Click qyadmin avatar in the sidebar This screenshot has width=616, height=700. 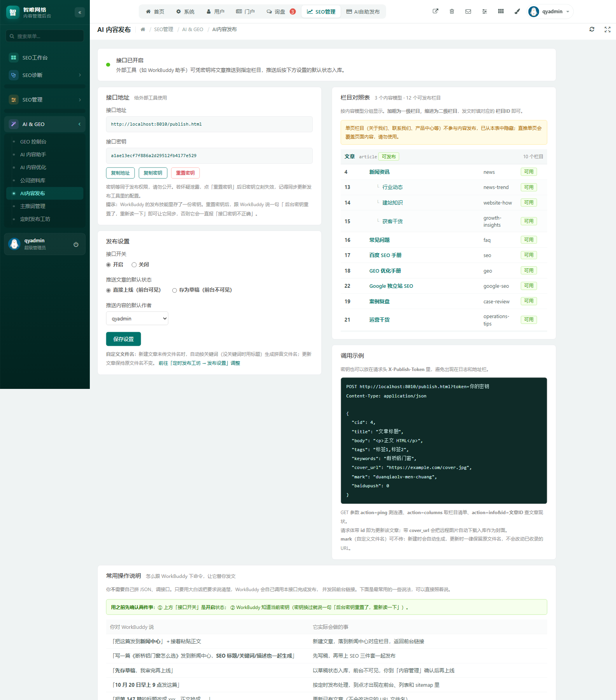14,244
